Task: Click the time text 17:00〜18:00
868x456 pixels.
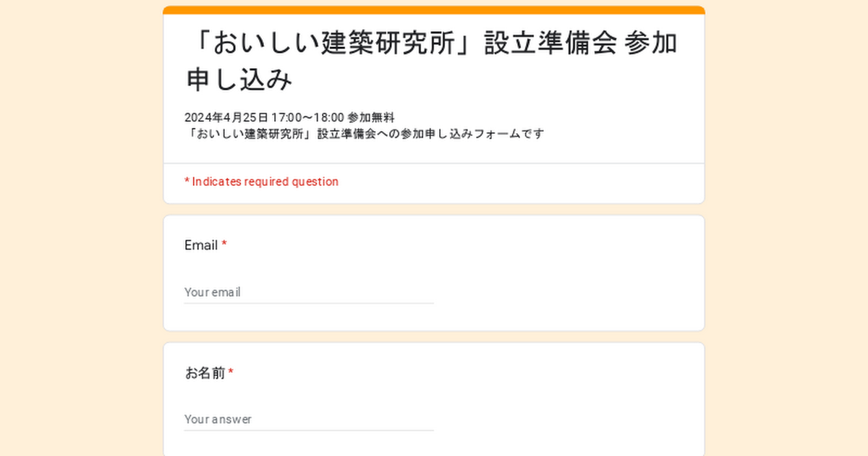Action: point(307,117)
